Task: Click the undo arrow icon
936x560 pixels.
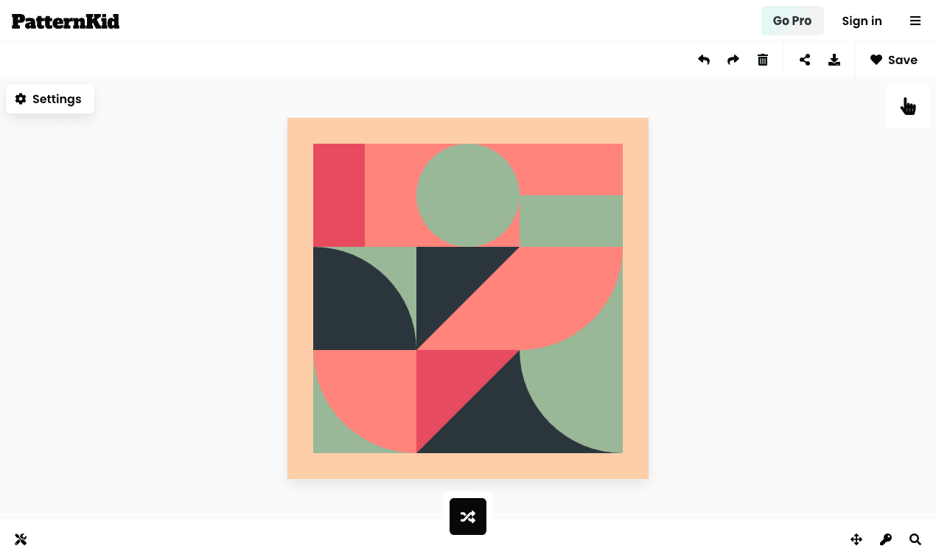Action: coord(704,60)
